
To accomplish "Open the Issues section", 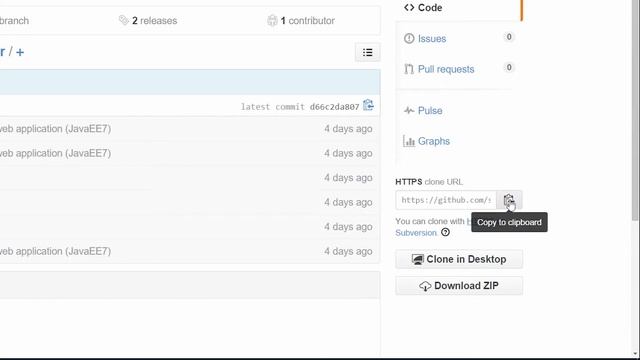I will pyautogui.click(x=432, y=38).
